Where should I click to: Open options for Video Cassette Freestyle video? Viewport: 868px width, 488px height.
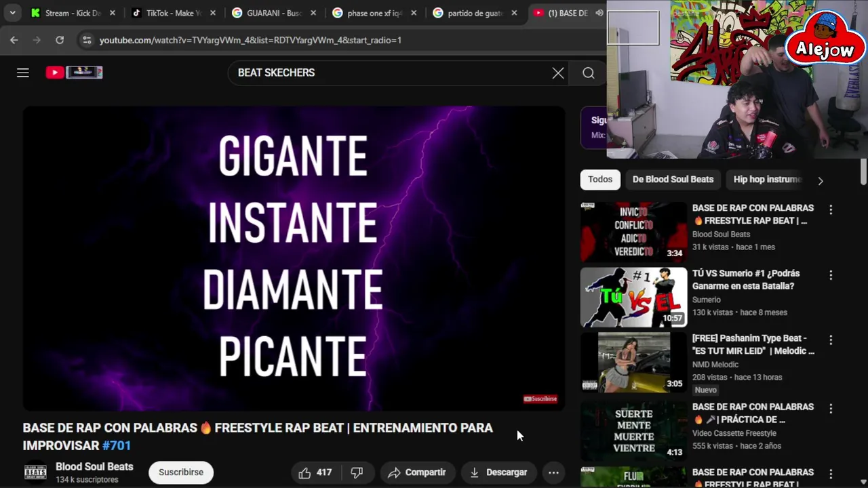pyautogui.click(x=831, y=409)
